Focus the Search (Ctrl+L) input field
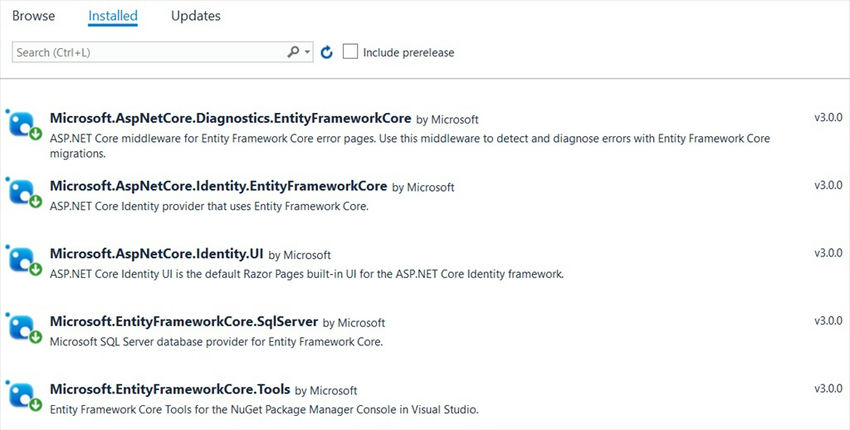Image resolution: width=850 pixels, height=430 pixels. pyautogui.click(x=148, y=52)
